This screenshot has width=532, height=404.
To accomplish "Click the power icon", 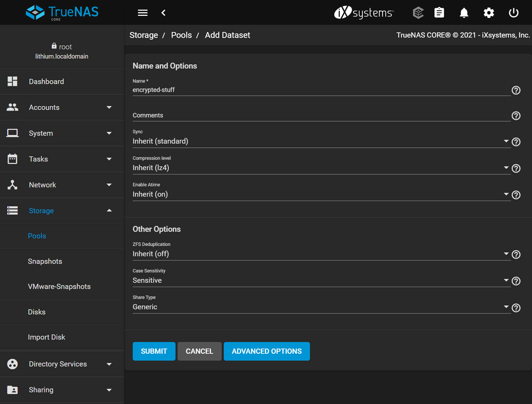I will coord(513,13).
